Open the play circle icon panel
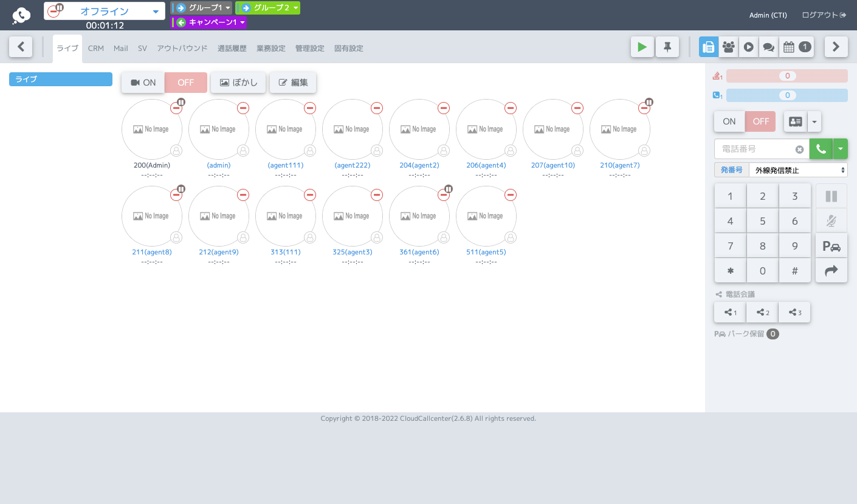The image size is (857, 504). pyautogui.click(x=748, y=47)
